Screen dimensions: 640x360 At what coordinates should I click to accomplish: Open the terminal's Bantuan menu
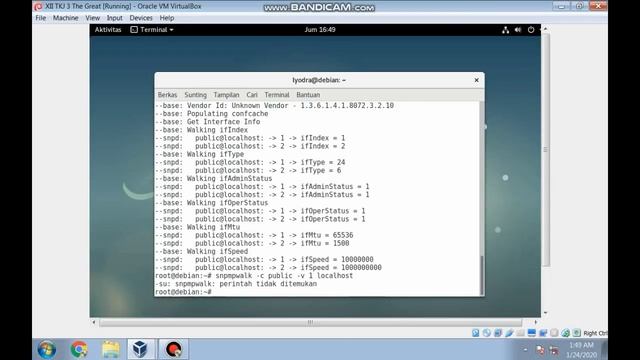[308, 95]
